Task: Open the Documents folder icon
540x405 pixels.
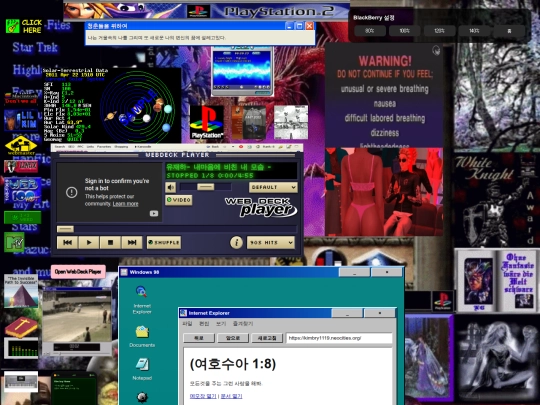Action: pyautogui.click(x=142, y=336)
